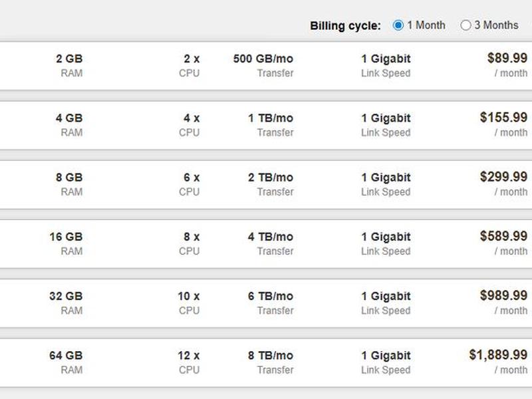Click the "$89.99" monthly price
This screenshot has width=532, height=399.
click(507, 58)
